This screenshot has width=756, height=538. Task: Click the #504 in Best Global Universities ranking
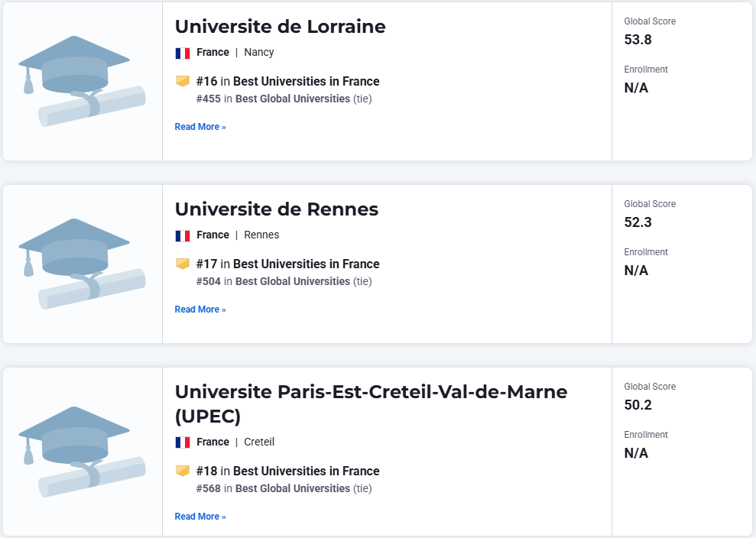coord(284,281)
